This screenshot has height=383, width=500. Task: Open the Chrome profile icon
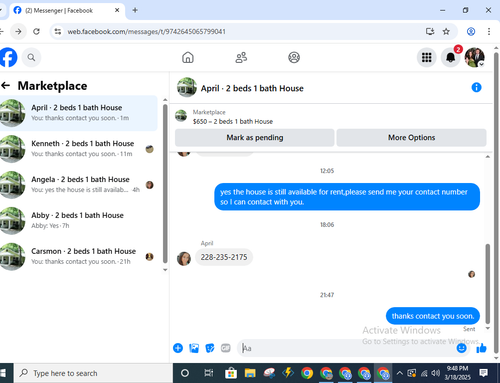click(x=471, y=31)
